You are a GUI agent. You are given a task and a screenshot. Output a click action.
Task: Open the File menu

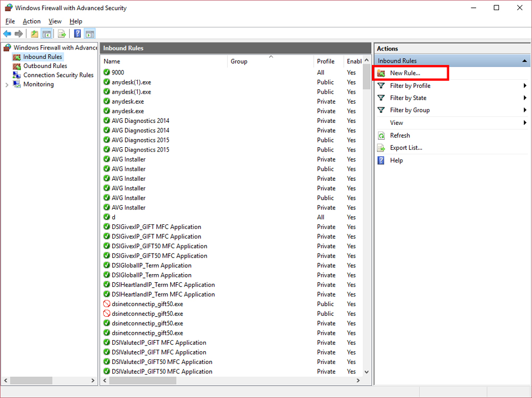(x=10, y=21)
